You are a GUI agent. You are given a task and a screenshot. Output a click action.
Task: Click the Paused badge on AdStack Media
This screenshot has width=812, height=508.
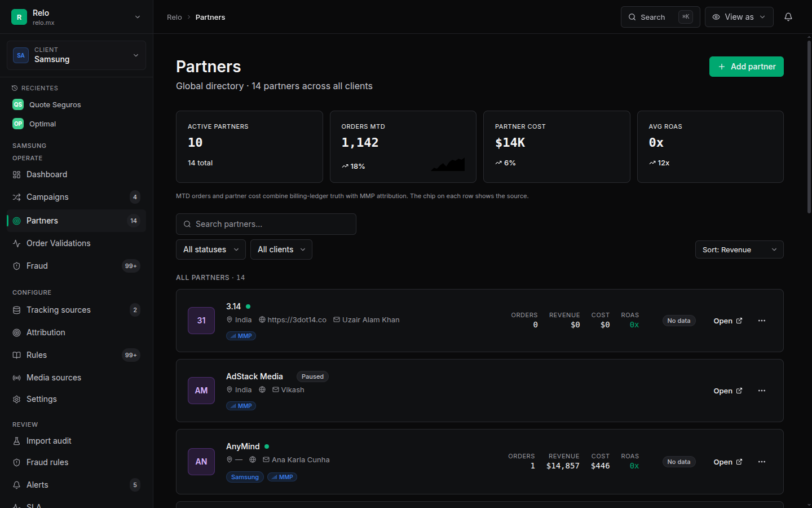[x=312, y=376]
